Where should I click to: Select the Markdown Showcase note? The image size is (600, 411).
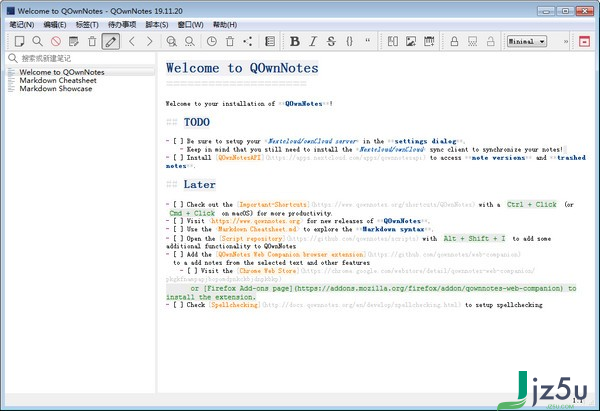coord(81,88)
